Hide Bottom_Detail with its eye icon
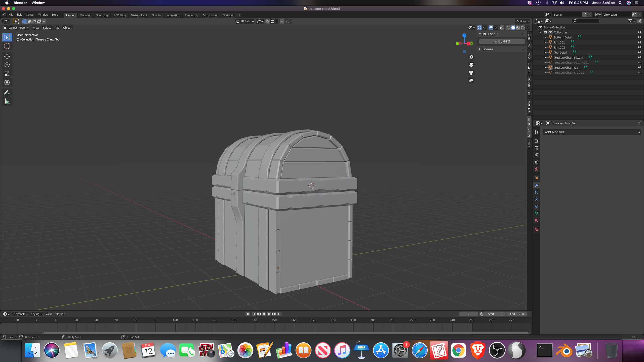The height and width of the screenshot is (362, 644). pos(639,37)
